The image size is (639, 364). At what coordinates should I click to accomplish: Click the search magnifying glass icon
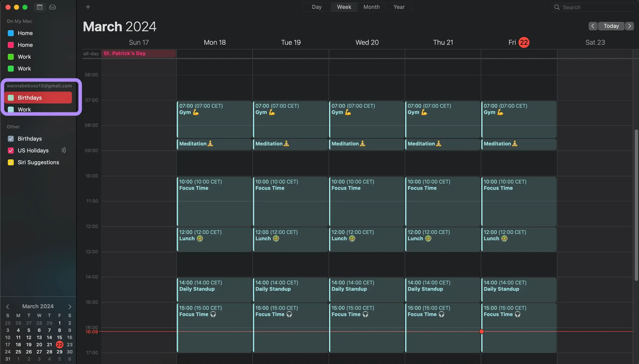pos(557,7)
